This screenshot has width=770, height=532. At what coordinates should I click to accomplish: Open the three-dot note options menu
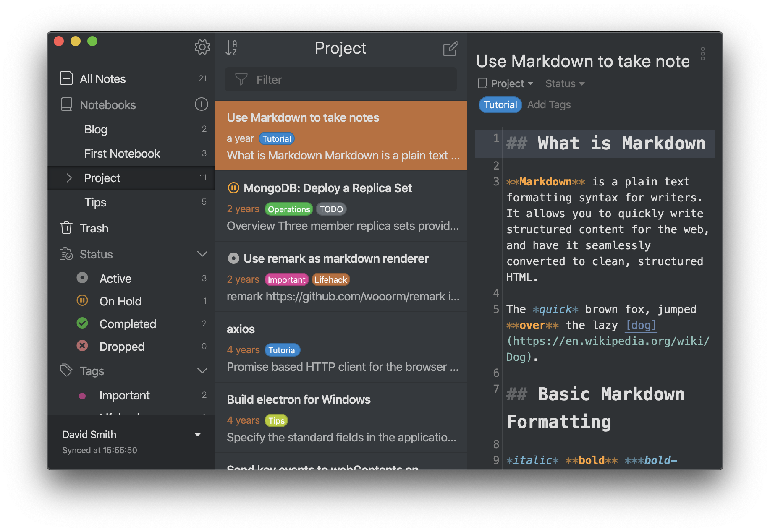click(x=702, y=54)
